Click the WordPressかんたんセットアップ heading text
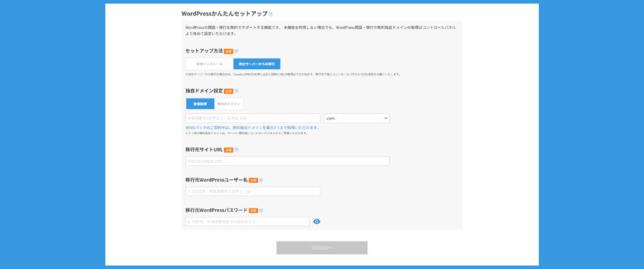644x269 pixels. pos(225,14)
